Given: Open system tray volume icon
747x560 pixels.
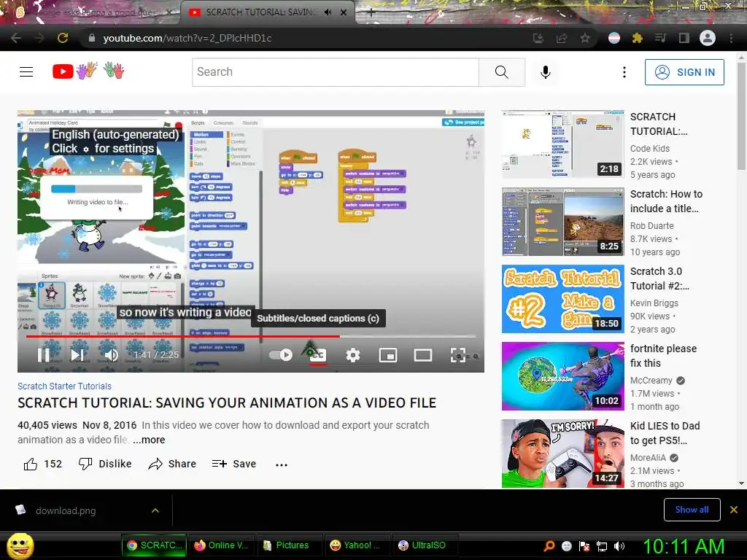Looking at the screenshot, I should [x=619, y=546].
